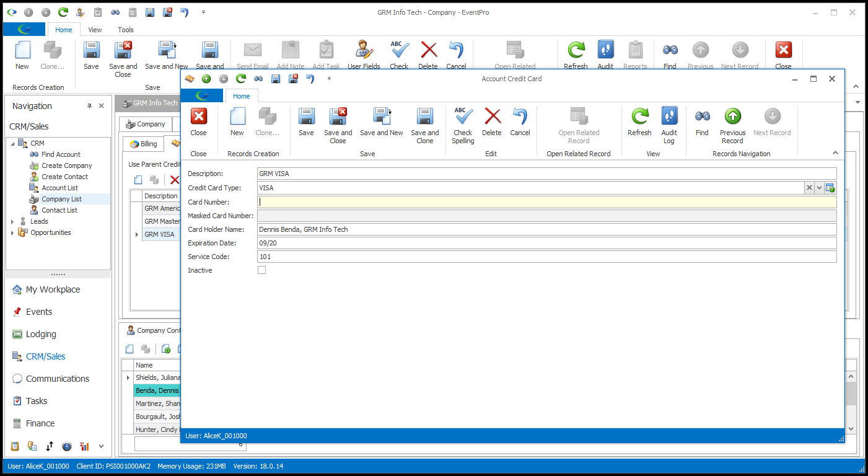
Task: Cancel edits in Account Credit Card ribbon
Action: (x=520, y=121)
